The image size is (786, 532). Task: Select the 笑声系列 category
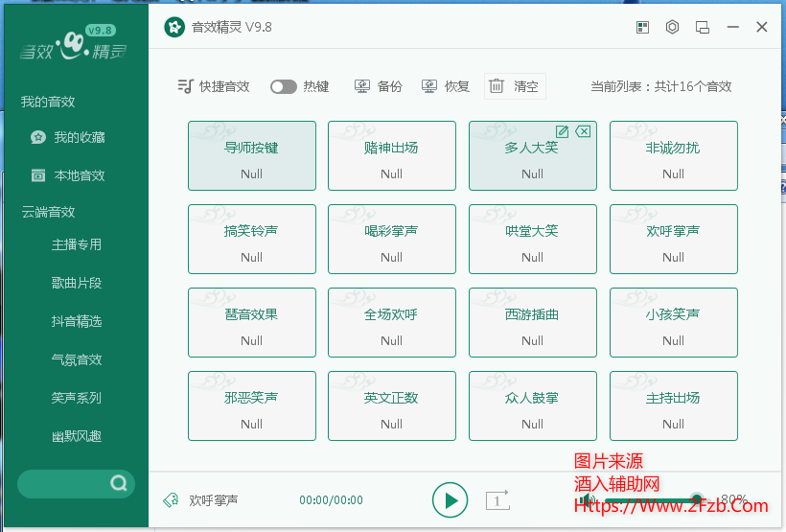click(76, 398)
